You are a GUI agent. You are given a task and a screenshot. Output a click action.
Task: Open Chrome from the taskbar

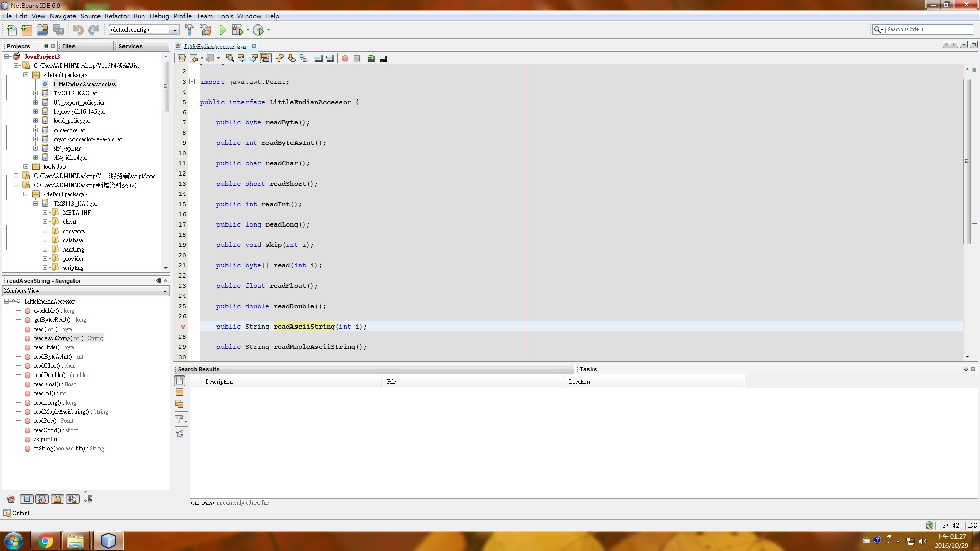click(45, 541)
